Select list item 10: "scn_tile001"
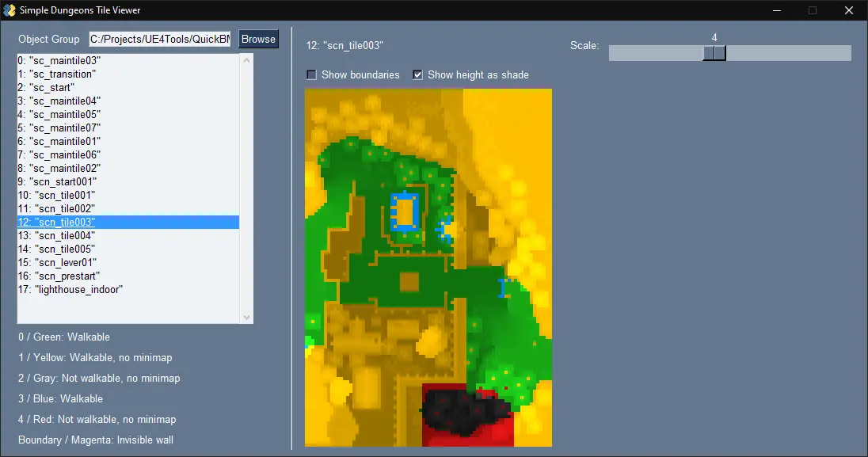This screenshot has width=868, height=457. 128,195
